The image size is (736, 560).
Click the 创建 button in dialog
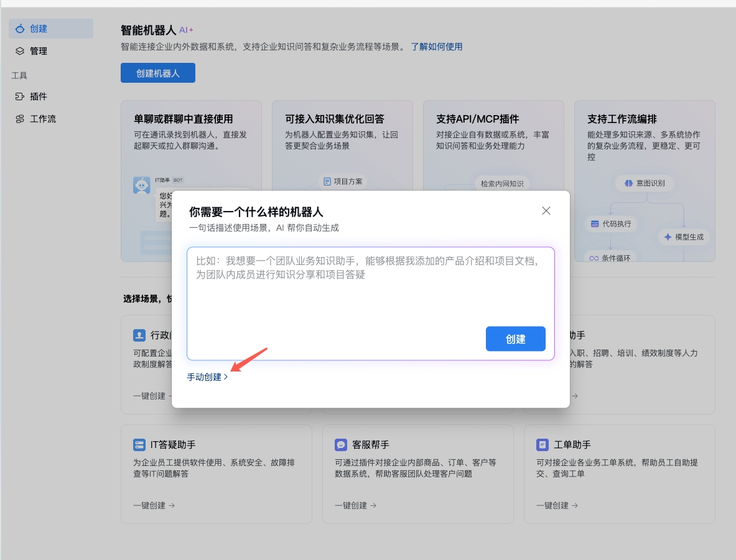pyautogui.click(x=515, y=339)
